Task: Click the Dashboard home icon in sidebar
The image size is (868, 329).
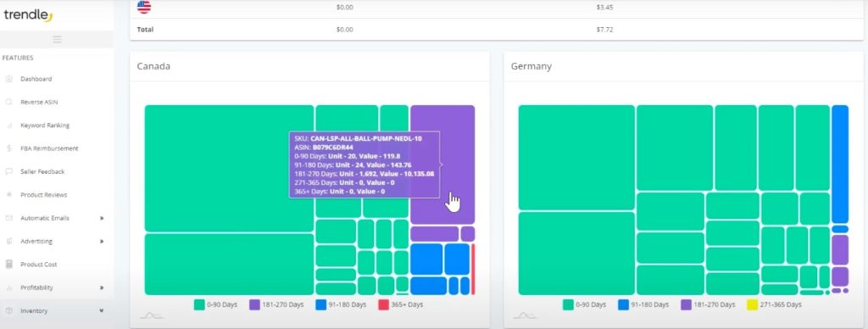Action: click(x=8, y=79)
